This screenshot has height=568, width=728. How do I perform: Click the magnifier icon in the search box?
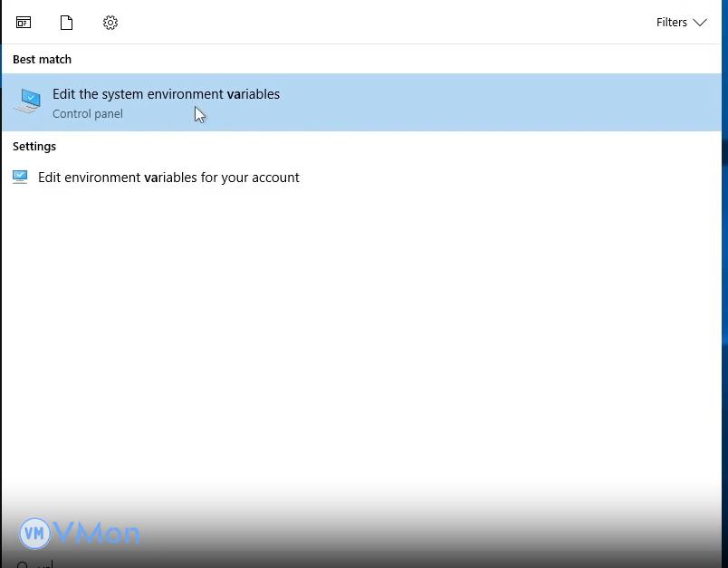pyautogui.click(x=23, y=564)
